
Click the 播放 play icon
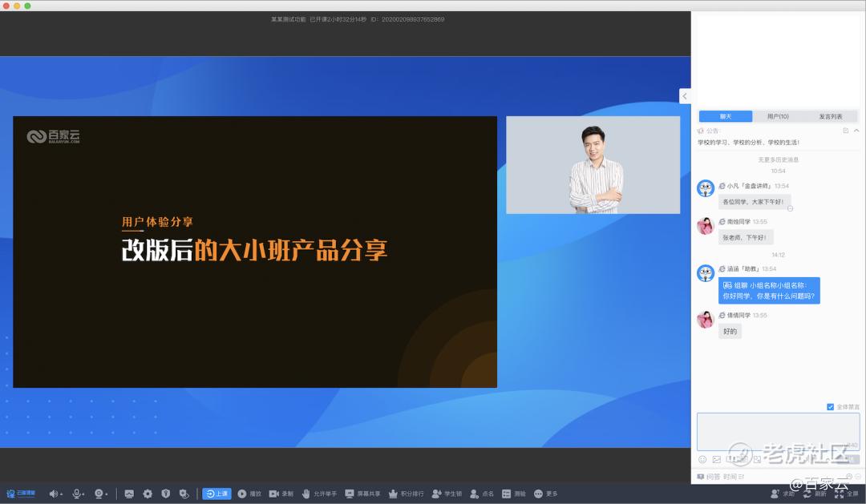[x=241, y=494]
